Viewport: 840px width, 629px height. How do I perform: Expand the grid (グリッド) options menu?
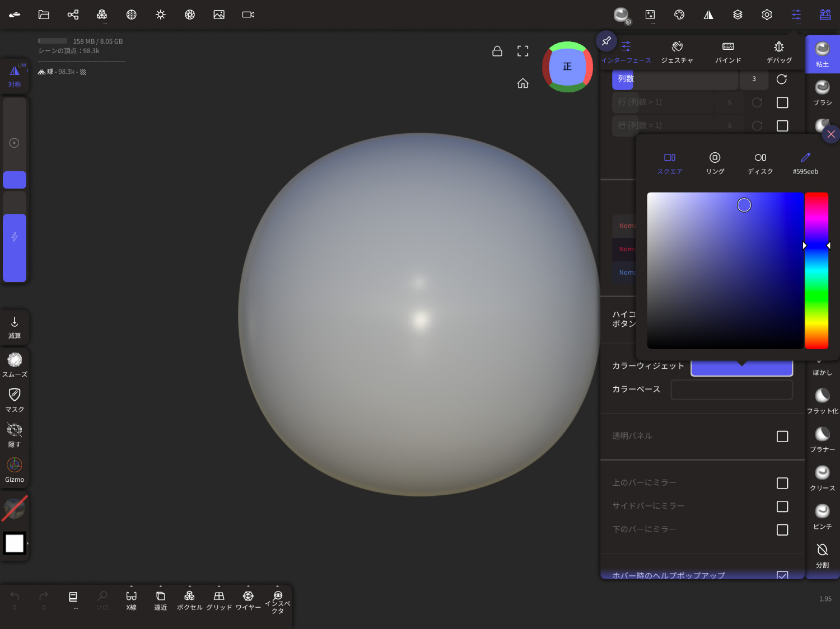tap(219, 587)
